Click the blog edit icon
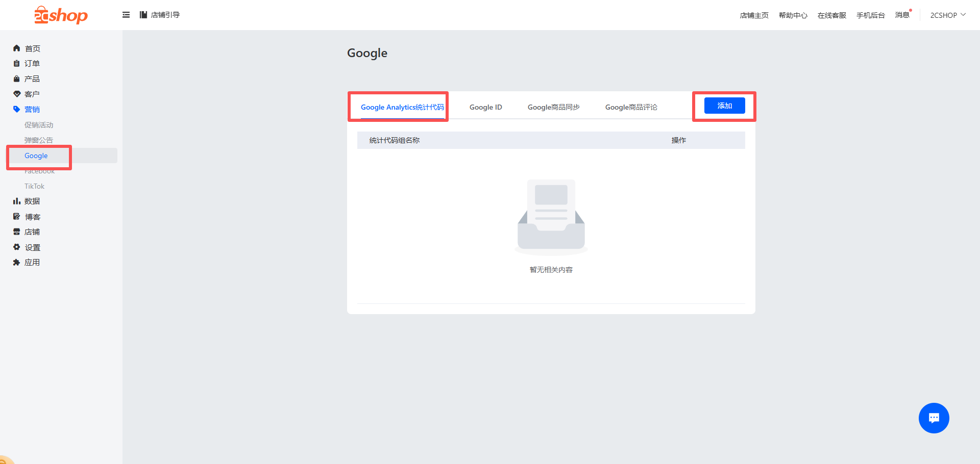 point(16,217)
